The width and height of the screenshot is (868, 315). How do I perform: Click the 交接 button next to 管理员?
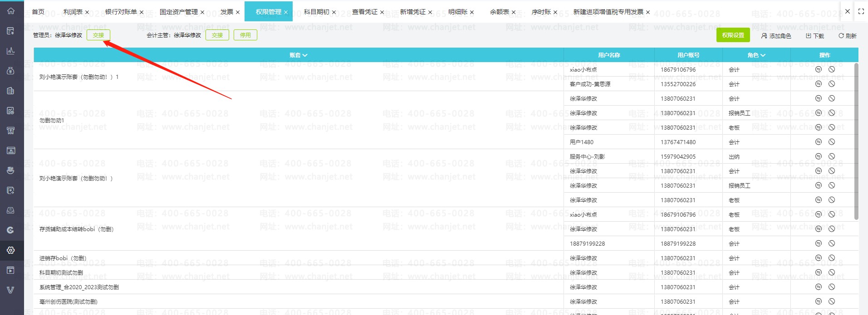[98, 35]
